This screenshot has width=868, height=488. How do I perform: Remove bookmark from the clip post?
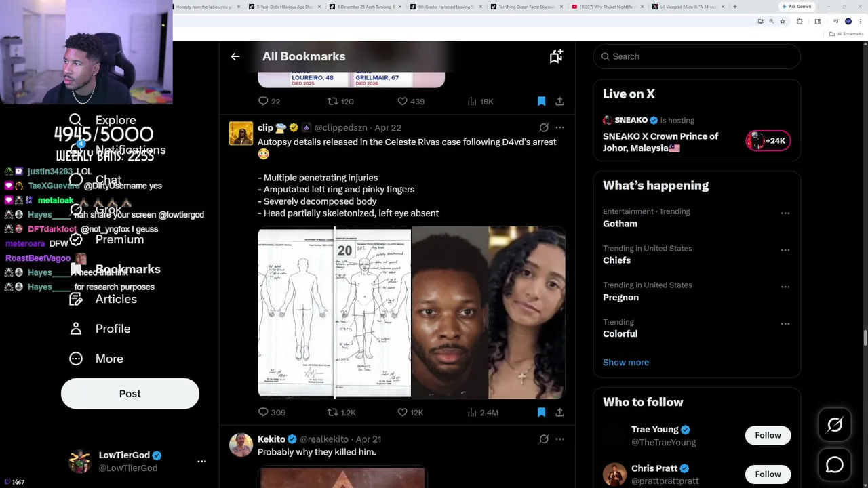click(541, 412)
